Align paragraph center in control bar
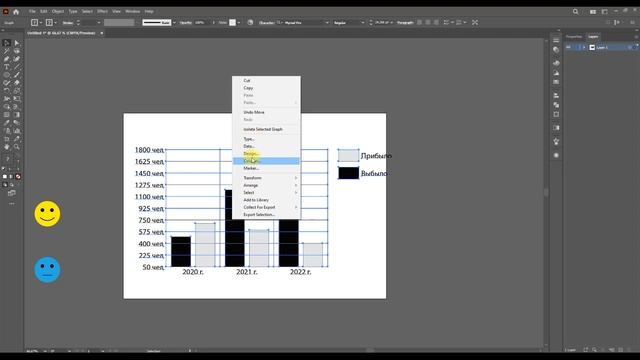This screenshot has height=360, width=640. click(x=428, y=22)
